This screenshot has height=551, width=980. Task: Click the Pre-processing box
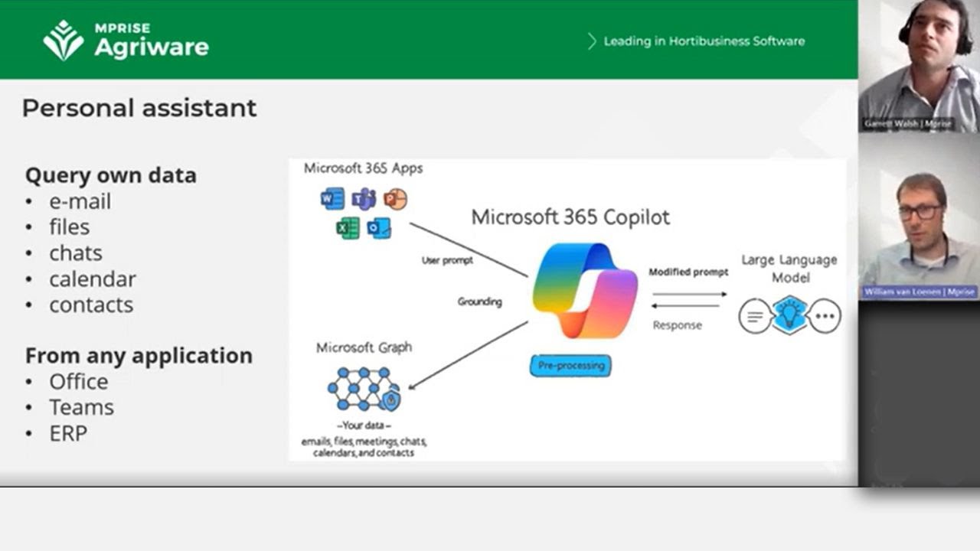click(x=570, y=365)
